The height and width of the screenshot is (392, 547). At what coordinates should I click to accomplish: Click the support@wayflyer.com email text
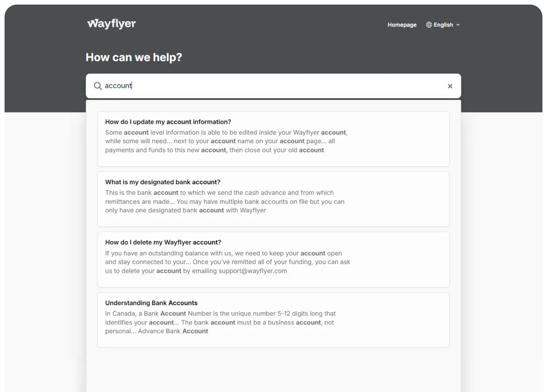(x=252, y=271)
